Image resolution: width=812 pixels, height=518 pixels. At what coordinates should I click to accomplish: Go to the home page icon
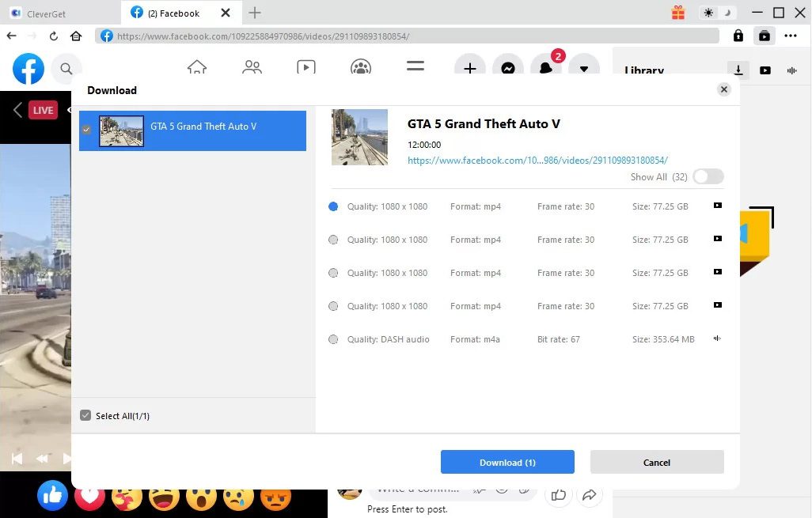[x=76, y=36]
